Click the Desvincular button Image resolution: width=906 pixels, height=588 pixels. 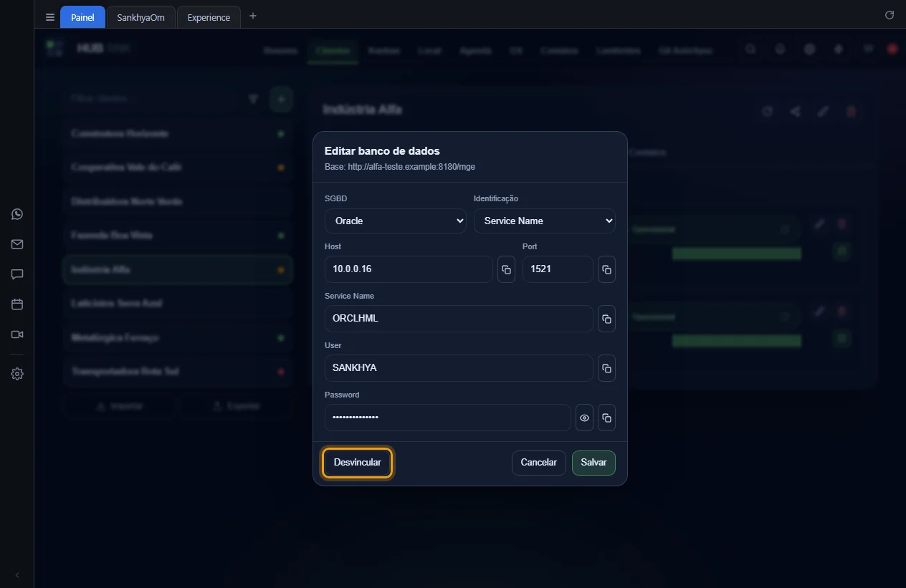[358, 463]
